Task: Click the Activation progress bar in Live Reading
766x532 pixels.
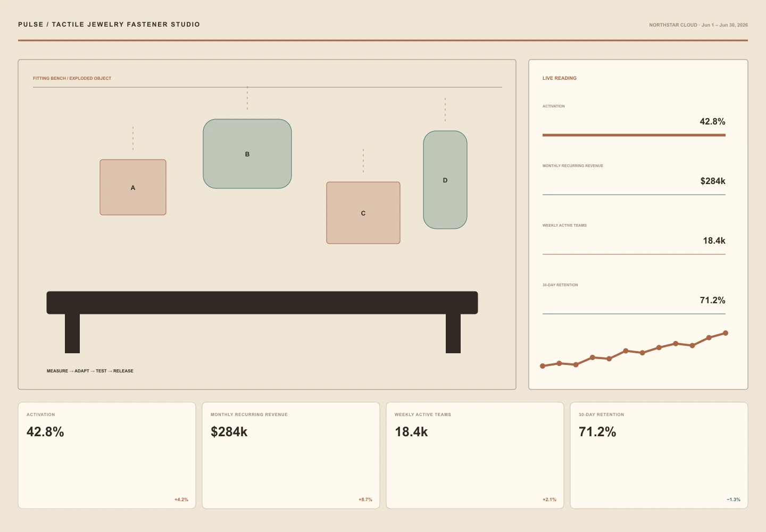Action: point(634,135)
